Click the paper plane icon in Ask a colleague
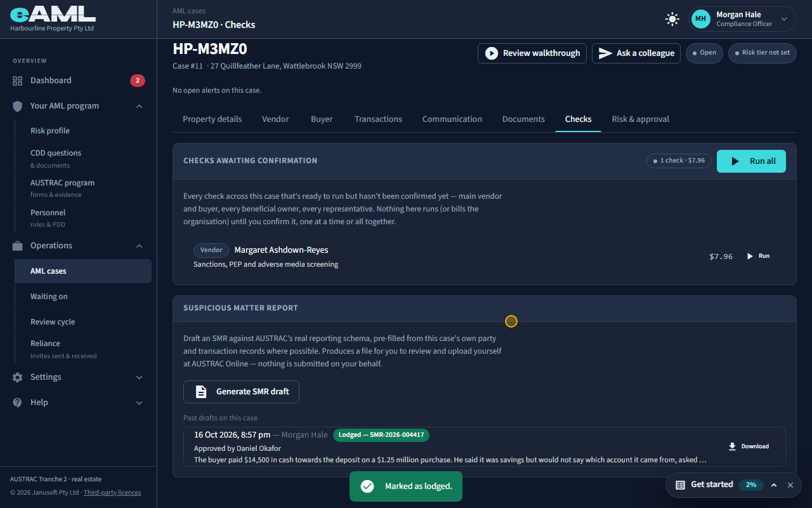The image size is (812, 508). pos(606,53)
